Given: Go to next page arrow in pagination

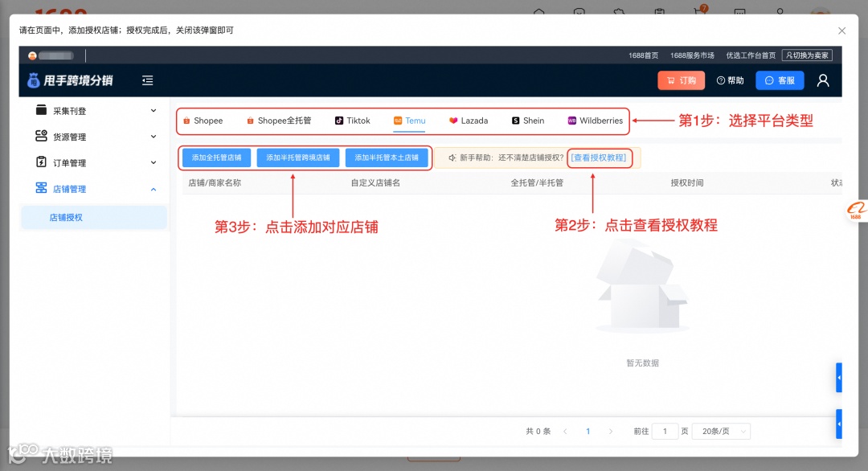Looking at the screenshot, I should point(611,431).
